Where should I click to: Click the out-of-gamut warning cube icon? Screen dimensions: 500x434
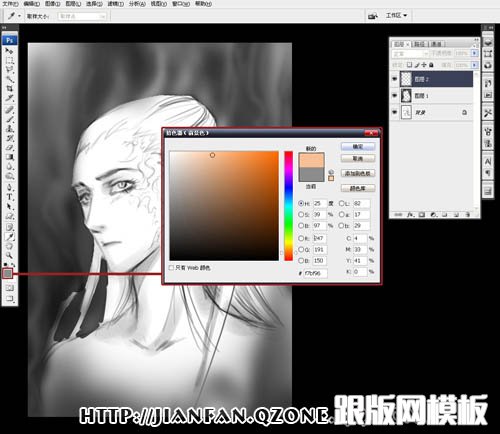click(x=331, y=172)
